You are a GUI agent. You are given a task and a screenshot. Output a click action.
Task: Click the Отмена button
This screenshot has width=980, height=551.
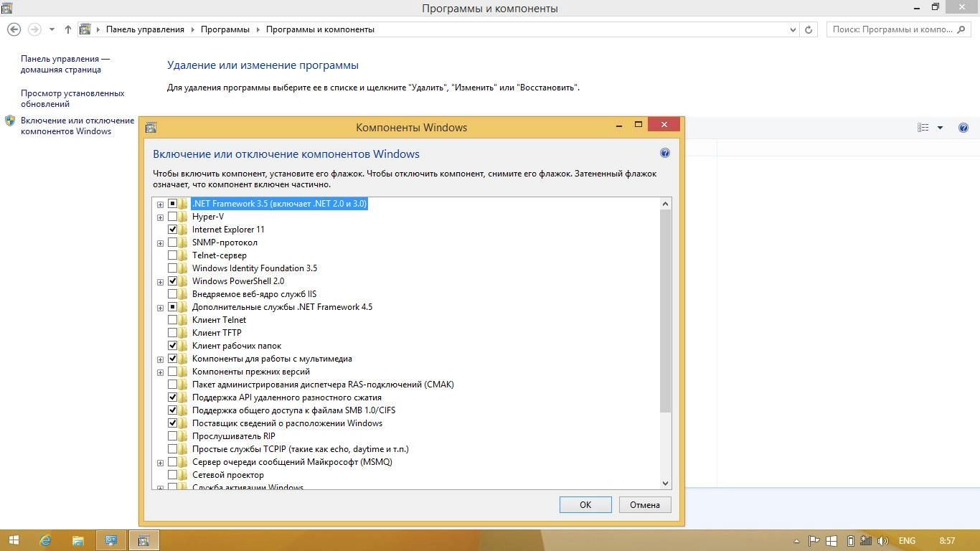click(645, 504)
